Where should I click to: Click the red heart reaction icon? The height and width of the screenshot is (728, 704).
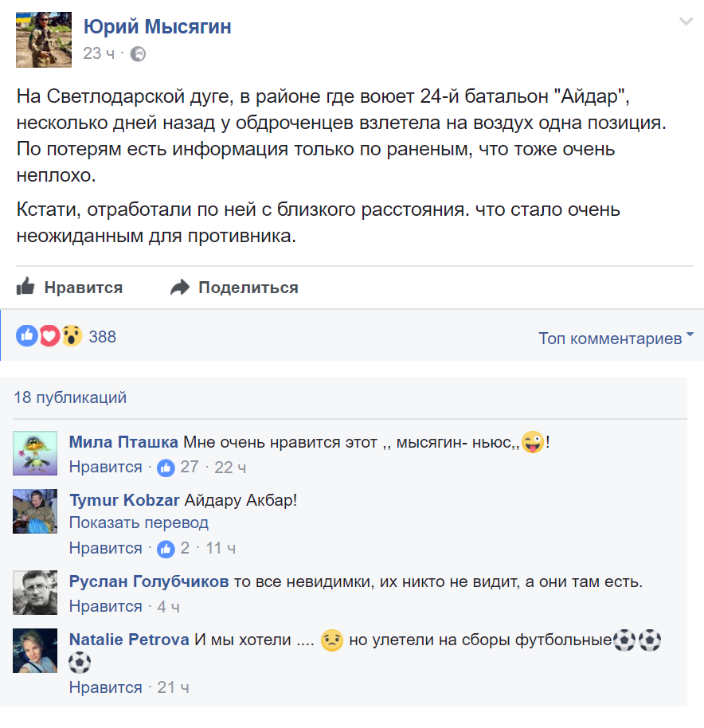click(49, 335)
